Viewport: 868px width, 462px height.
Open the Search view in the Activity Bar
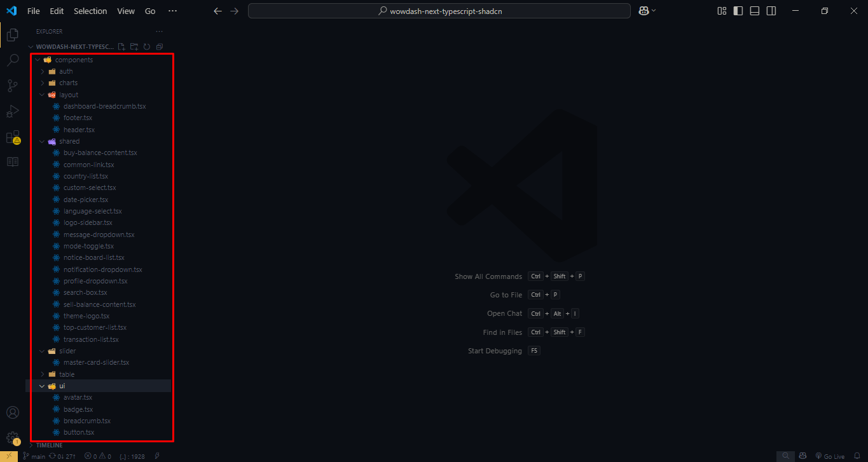pos(13,60)
